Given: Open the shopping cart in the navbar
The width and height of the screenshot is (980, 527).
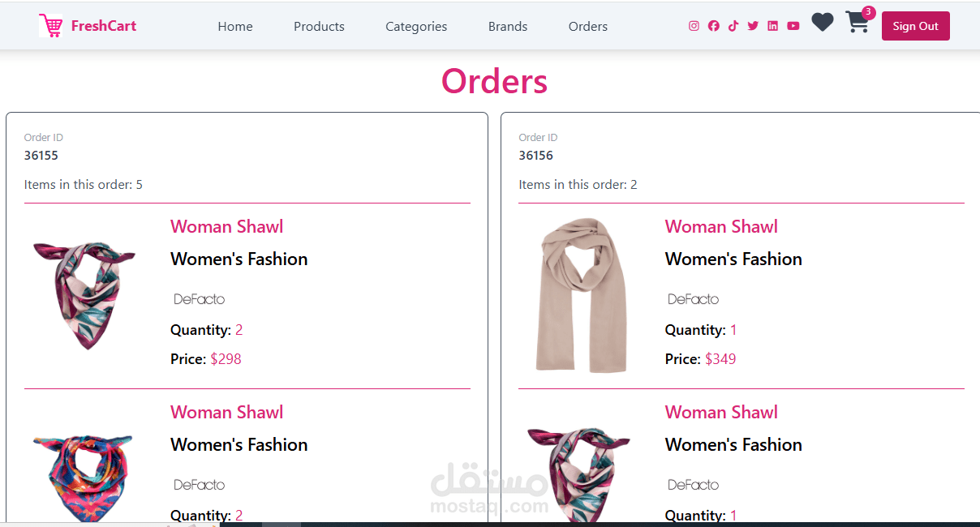Looking at the screenshot, I should tap(857, 23).
